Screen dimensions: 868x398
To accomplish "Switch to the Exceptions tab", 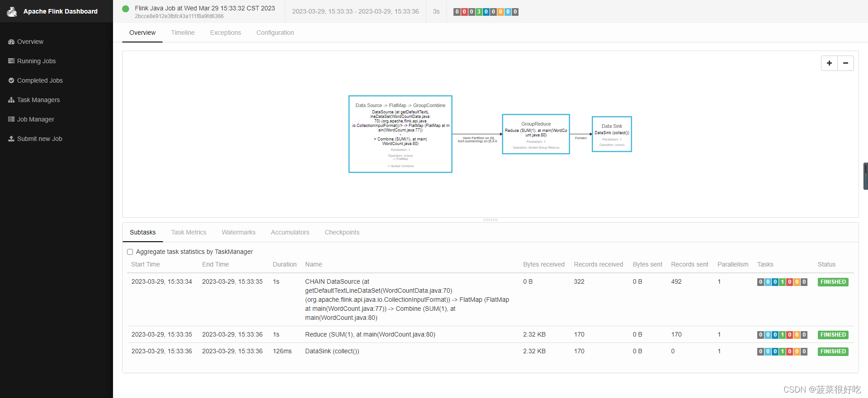I will tap(226, 33).
